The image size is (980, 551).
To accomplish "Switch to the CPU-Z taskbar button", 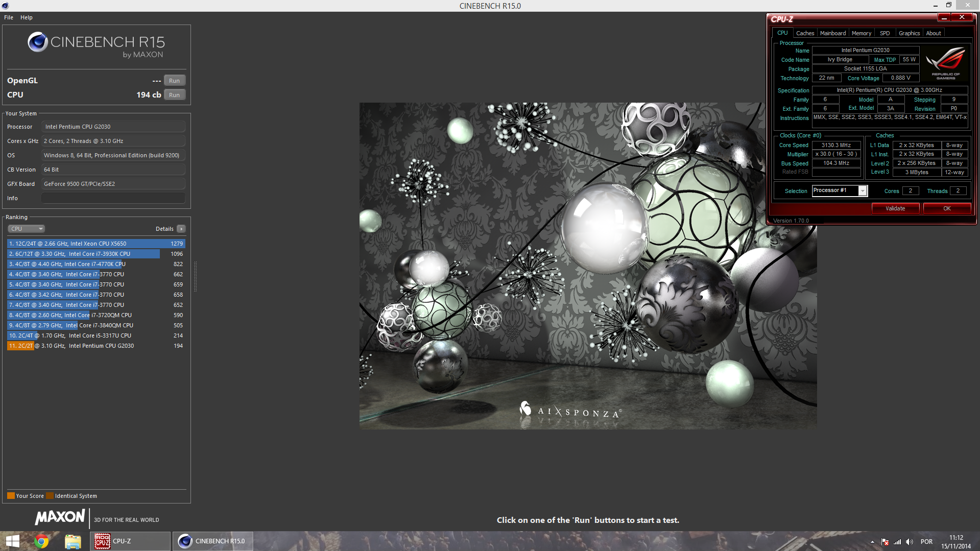I will 130,541.
